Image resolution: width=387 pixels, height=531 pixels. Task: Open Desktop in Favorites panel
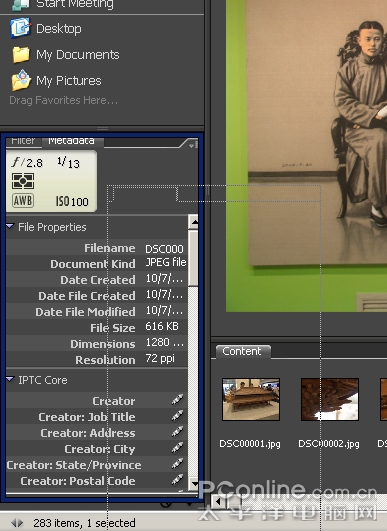[59, 29]
